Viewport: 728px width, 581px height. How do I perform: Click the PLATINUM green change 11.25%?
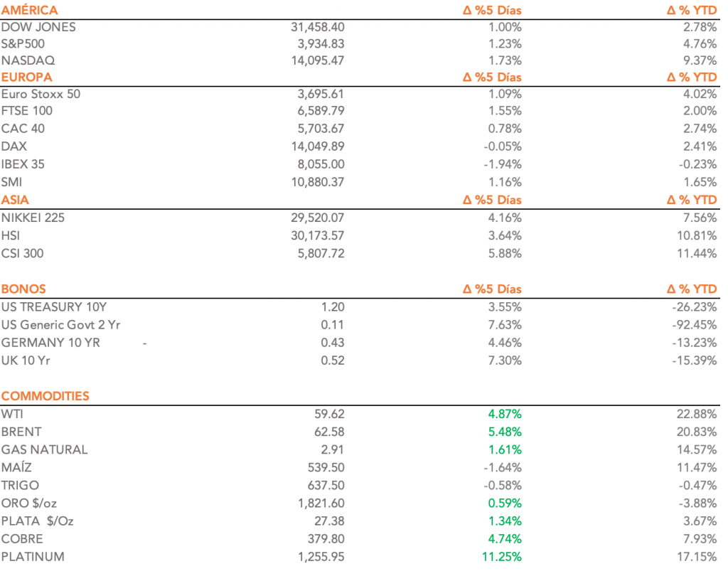click(x=501, y=557)
